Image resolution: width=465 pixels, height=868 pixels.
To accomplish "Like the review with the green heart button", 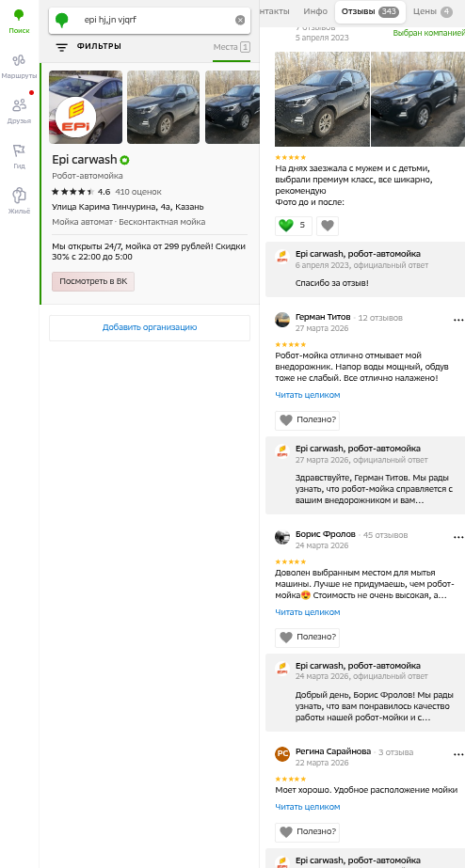I will click(x=294, y=226).
